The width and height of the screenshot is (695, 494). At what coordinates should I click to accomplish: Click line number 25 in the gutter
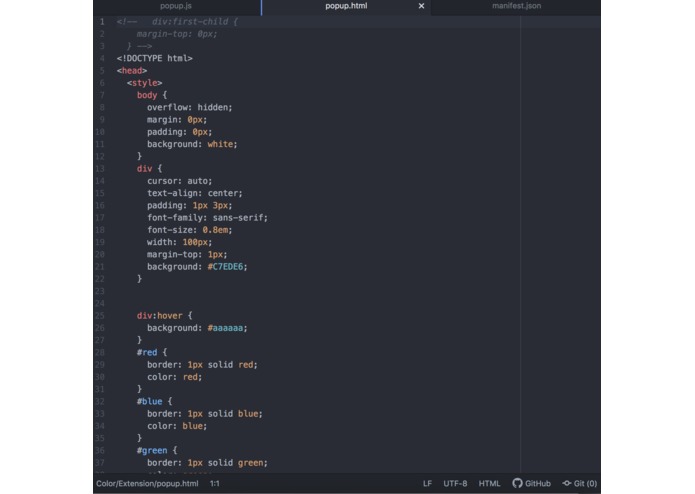click(100, 316)
